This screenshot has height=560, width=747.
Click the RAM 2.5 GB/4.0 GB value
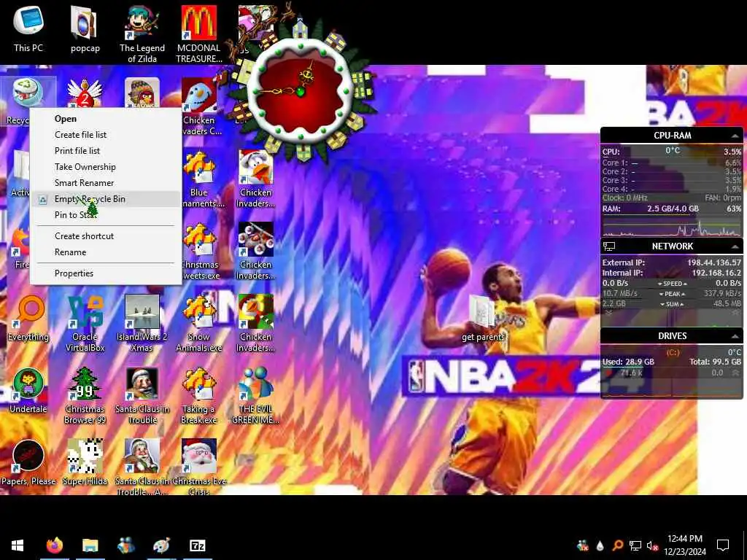click(673, 209)
